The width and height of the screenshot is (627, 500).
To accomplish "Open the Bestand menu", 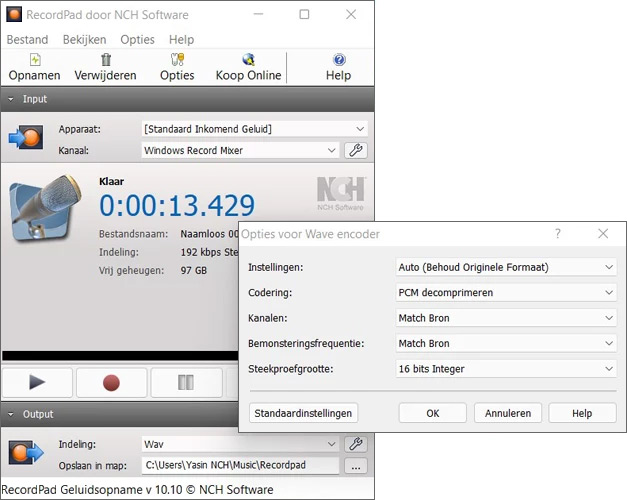I will 27,40.
